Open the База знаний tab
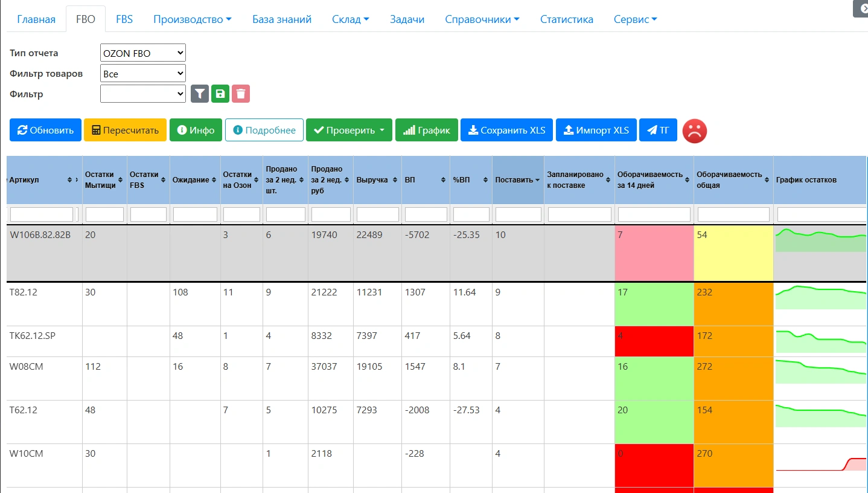The height and width of the screenshot is (493, 868). tap(282, 19)
